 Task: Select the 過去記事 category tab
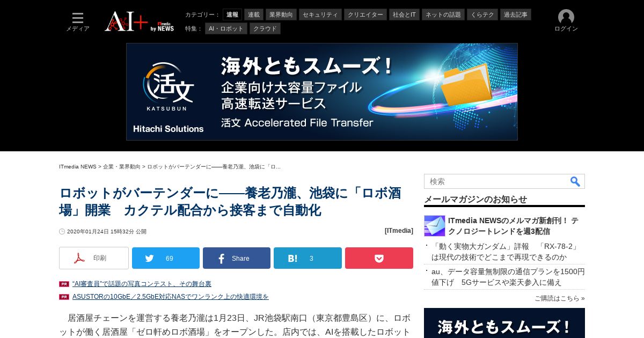pos(516,14)
